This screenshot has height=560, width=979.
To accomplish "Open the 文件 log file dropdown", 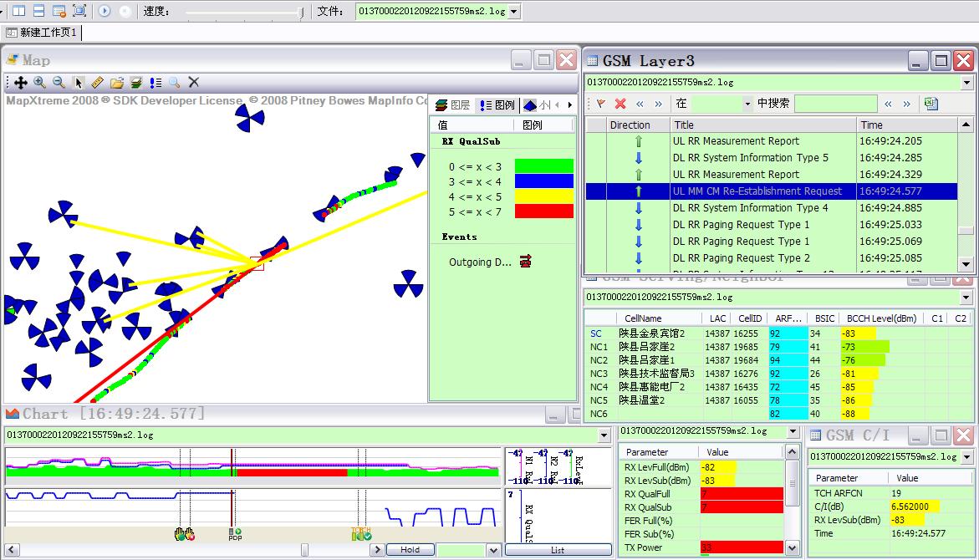I will tap(513, 12).
